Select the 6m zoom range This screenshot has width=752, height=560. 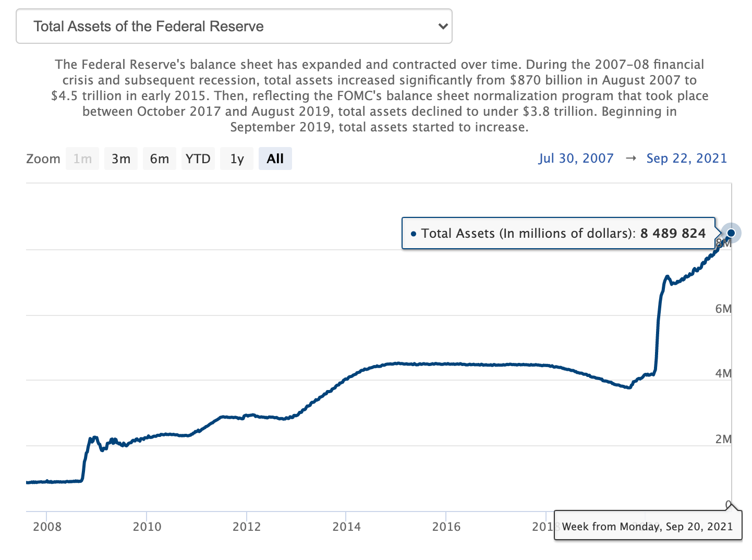160,159
